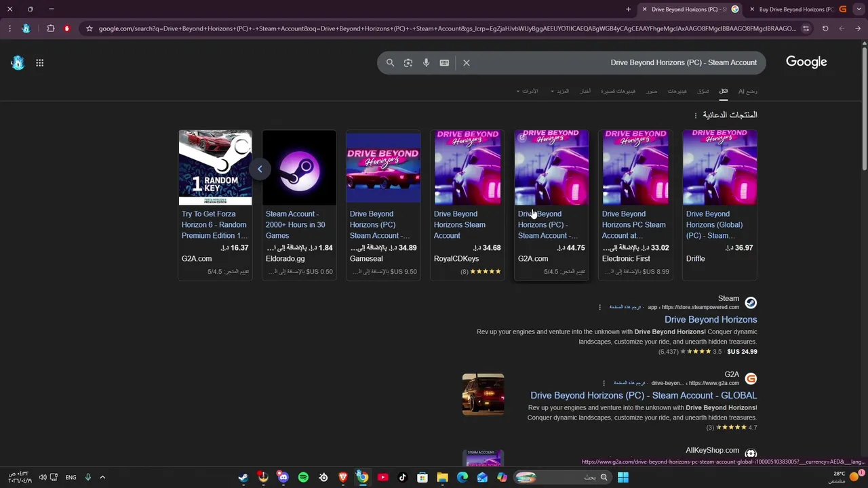Viewport: 868px width, 488px height.
Task: Switch to the Images results tab
Action: point(652,91)
